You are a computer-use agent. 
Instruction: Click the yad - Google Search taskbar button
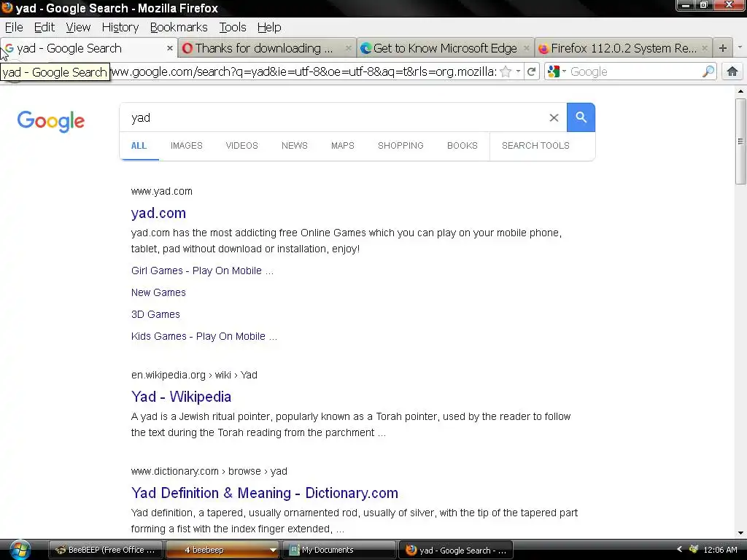pyautogui.click(x=455, y=550)
